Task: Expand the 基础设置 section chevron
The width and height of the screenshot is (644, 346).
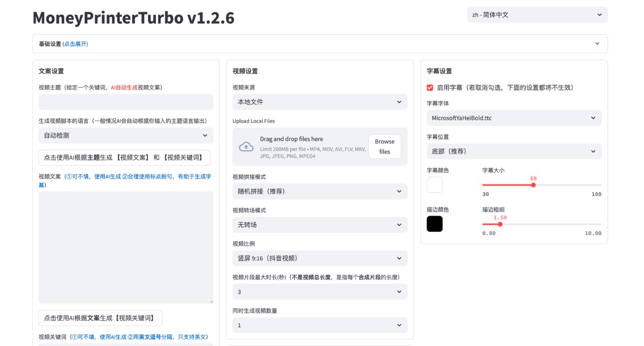Action: (x=597, y=44)
